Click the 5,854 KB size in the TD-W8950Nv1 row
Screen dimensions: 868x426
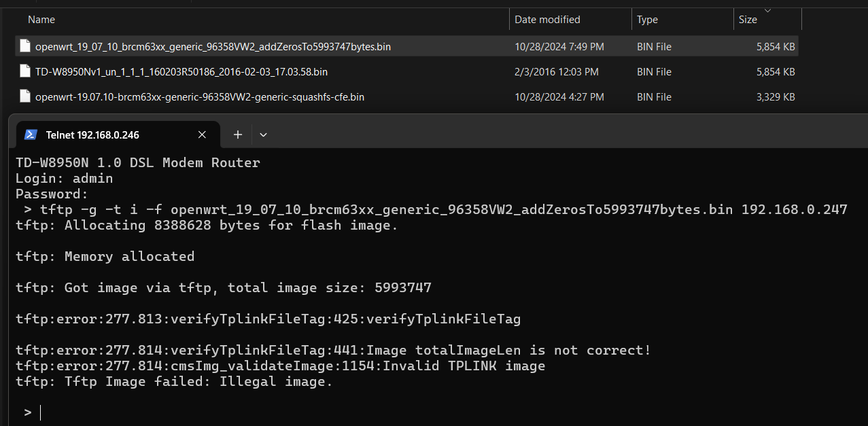pyautogui.click(x=776, y=72)
